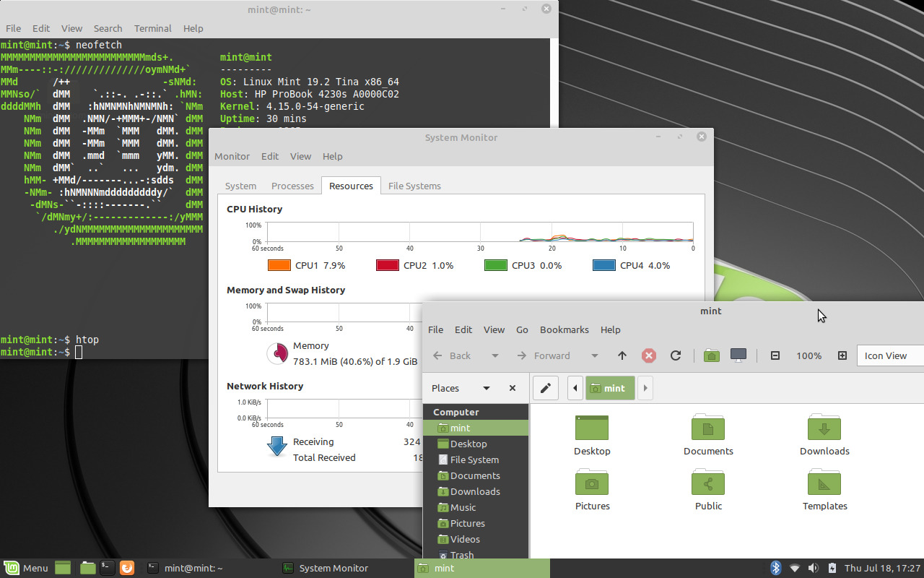Open Files launcher in the panel
Screen dimensions: 924x578
pyautogui.click(x=88, y=568)
